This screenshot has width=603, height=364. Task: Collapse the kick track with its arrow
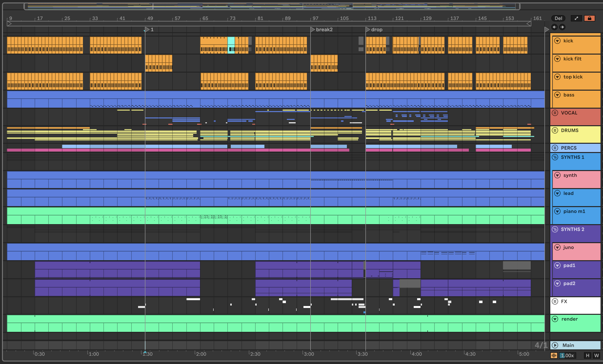557,41
